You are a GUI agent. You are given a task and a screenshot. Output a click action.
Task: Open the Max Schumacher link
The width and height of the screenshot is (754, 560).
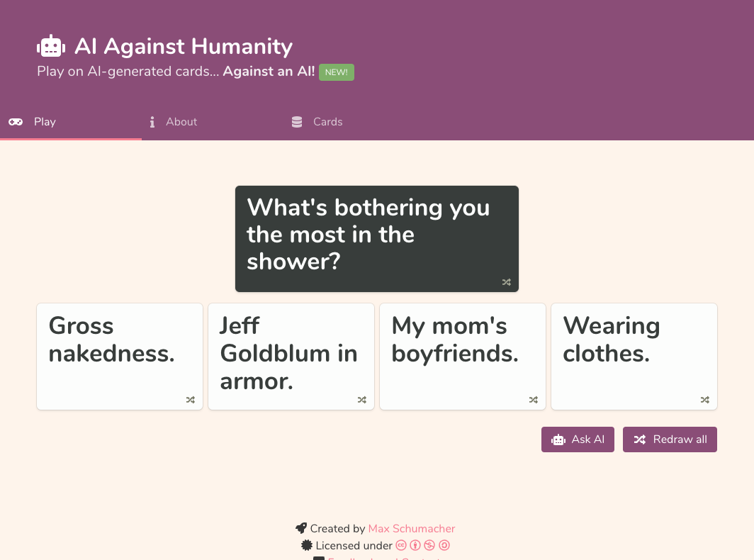point(411,529)
